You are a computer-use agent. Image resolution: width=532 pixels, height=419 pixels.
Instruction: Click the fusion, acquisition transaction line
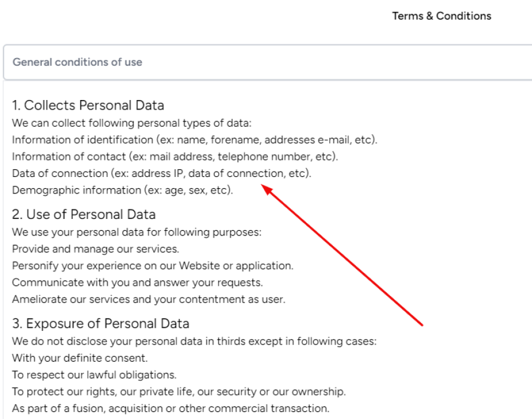[x=171, y=408]
